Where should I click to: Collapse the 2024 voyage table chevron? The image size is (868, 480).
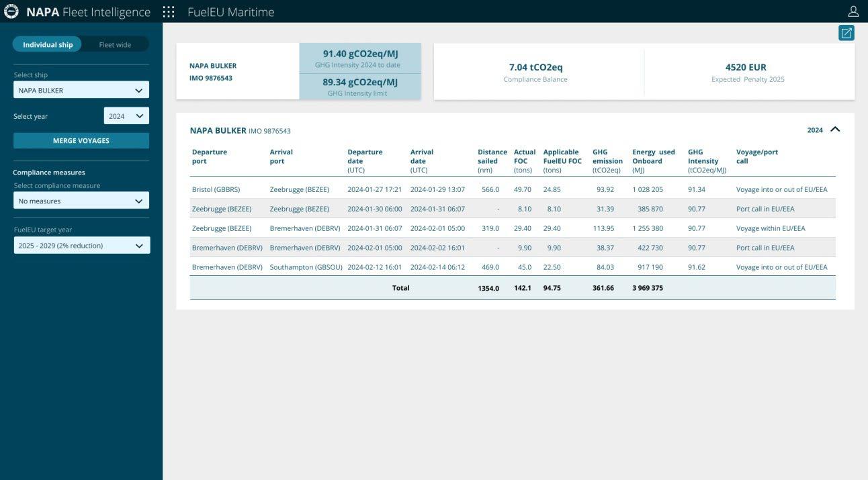coord(835,130)
